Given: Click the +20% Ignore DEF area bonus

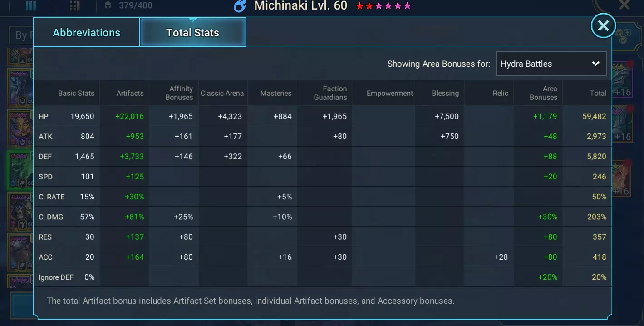Looking at the screenshot, I should (547, 277).
